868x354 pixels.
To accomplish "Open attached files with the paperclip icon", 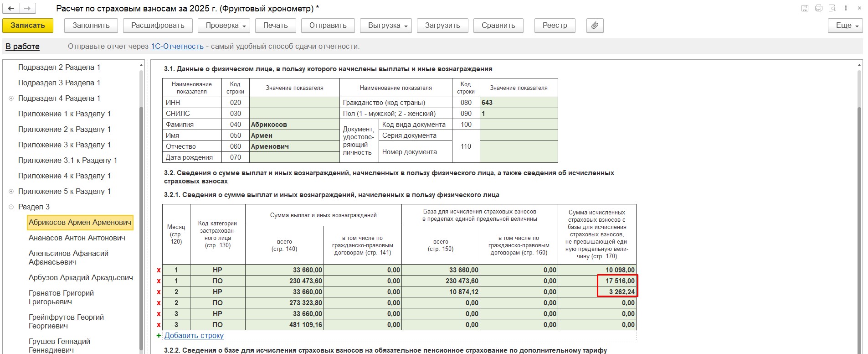I will pos(595,26).
